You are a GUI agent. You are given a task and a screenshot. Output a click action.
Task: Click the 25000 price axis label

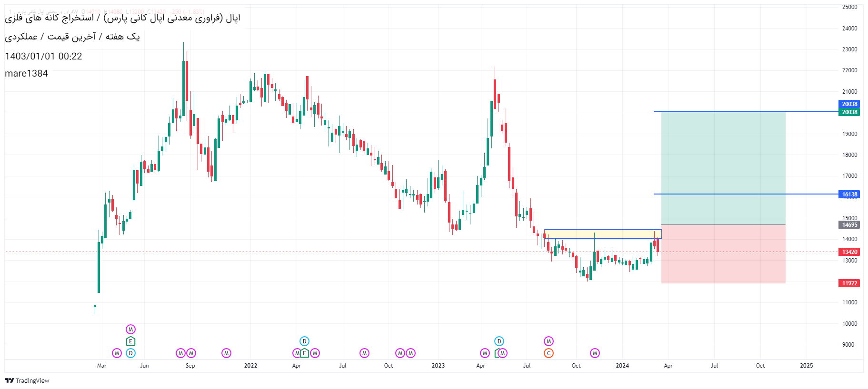pos(849,7)
